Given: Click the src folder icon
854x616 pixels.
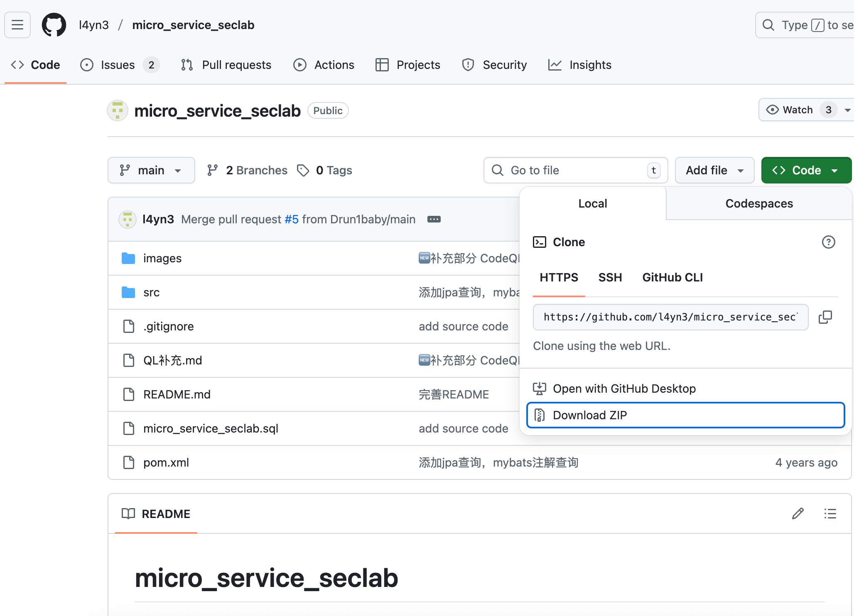Looking at the screenshot, I should pos(128,292).
